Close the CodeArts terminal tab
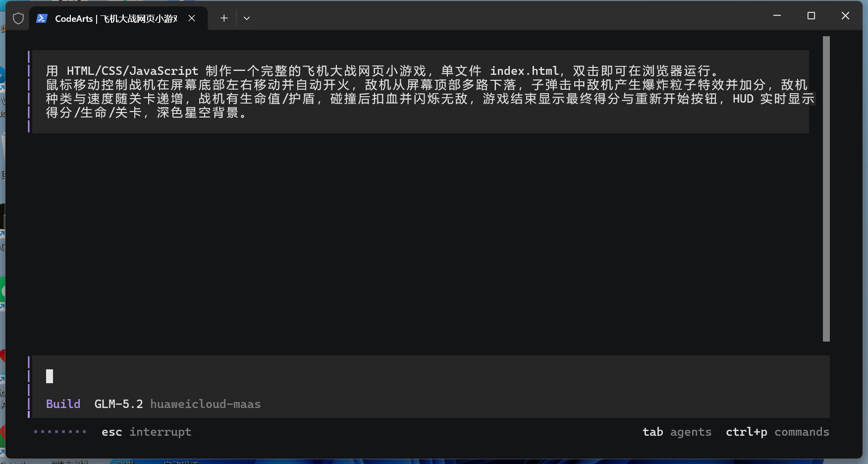This screenshot has width=868, height=464. point(192,18)
